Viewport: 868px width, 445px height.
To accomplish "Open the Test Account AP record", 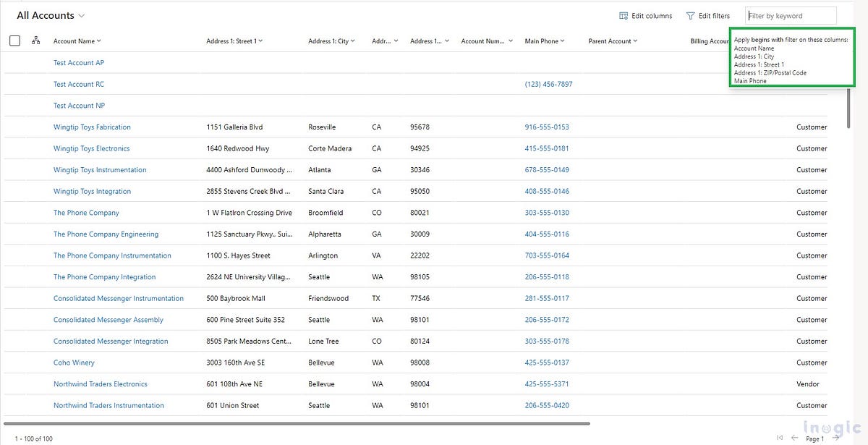I will coord(78,63).
